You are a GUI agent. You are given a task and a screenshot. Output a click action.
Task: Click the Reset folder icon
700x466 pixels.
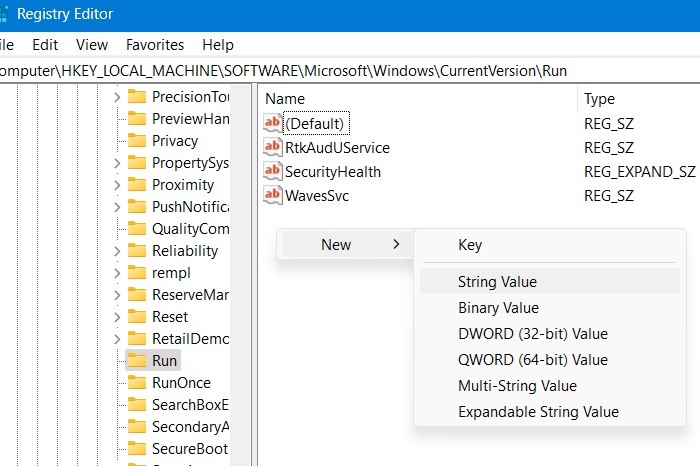[137, 316]
